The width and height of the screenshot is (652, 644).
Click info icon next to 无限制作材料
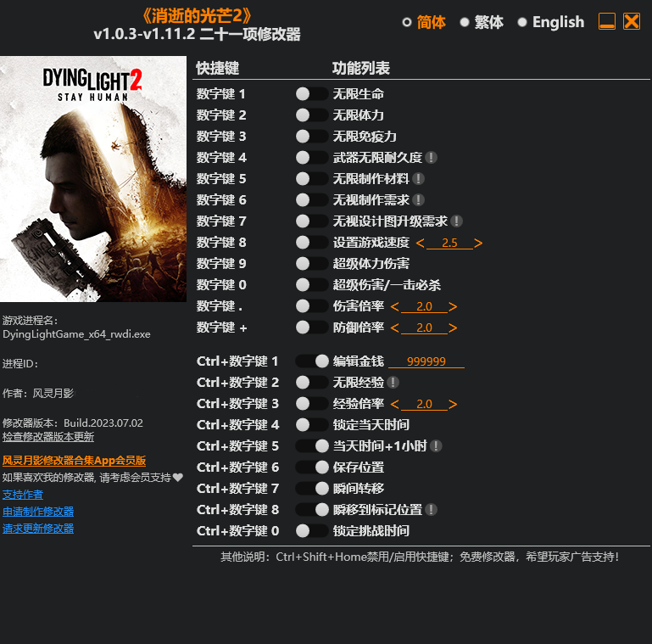418,179
